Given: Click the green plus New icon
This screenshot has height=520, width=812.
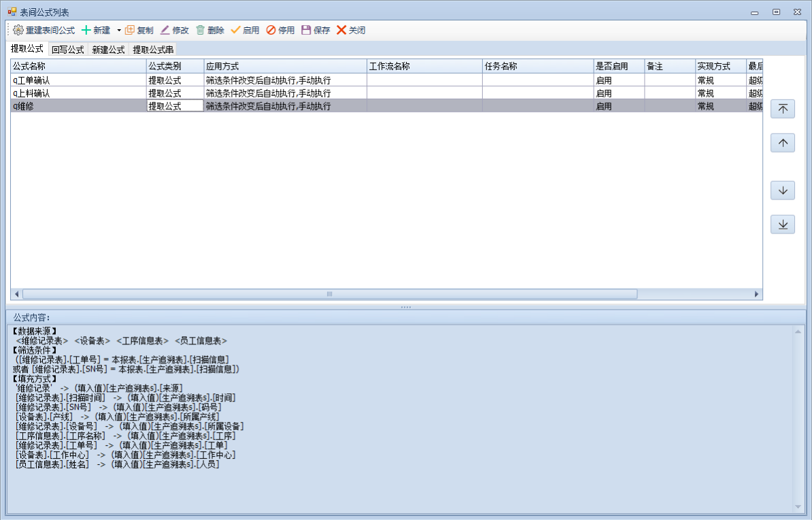Looking at the screenshot, I should 86,31.
